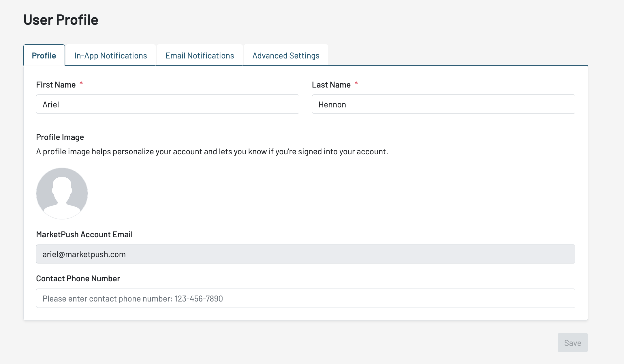
Task: Click the disabled MarketPush account email field
Action: [x=305, y=254]
